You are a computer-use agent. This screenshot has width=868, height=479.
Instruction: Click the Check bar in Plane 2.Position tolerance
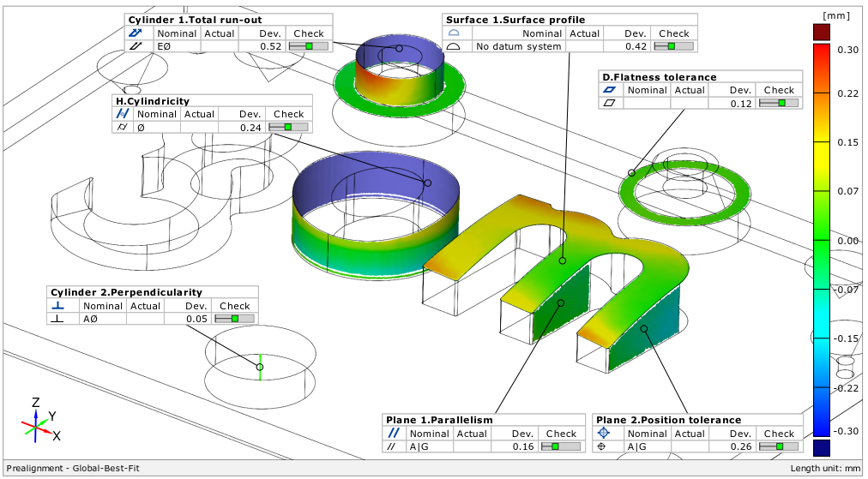[779, 446]
